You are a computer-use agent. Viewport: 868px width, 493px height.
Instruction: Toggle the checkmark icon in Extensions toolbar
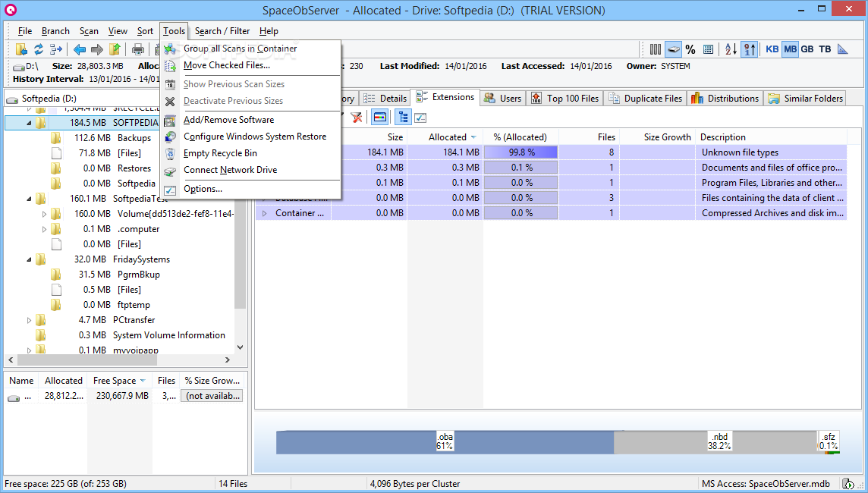pyautogui.click(x=420, y=118)
